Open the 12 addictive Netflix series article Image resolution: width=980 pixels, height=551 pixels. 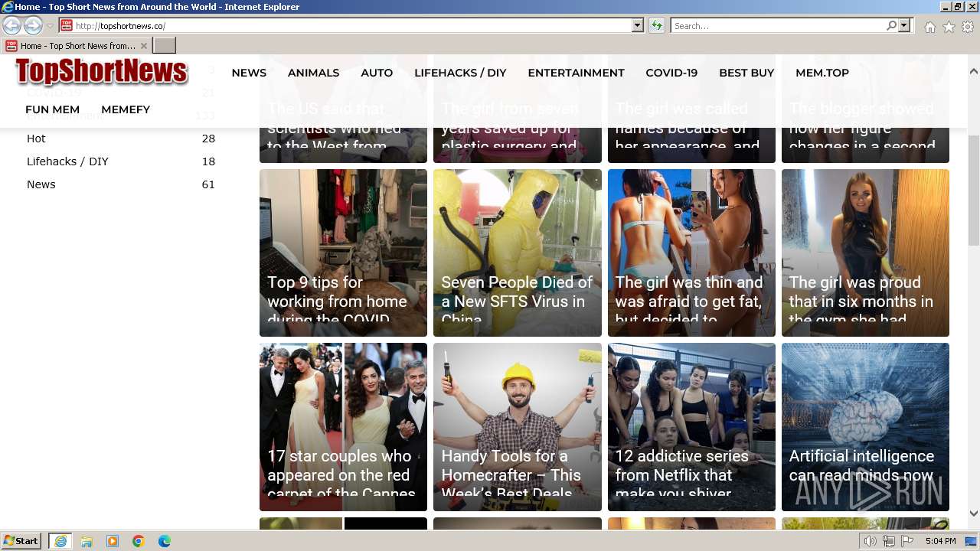point(691,427)
